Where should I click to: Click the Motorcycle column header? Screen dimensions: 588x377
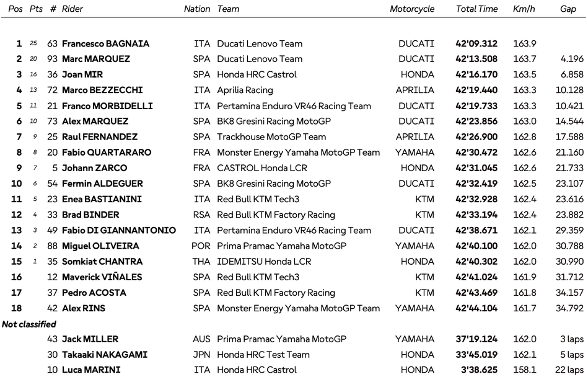pos(412,9)
